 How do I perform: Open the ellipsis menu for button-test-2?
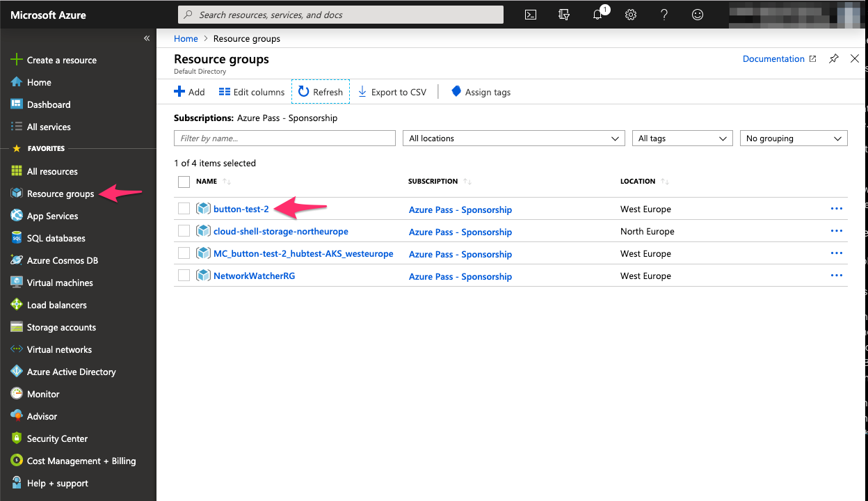point(837,209)
